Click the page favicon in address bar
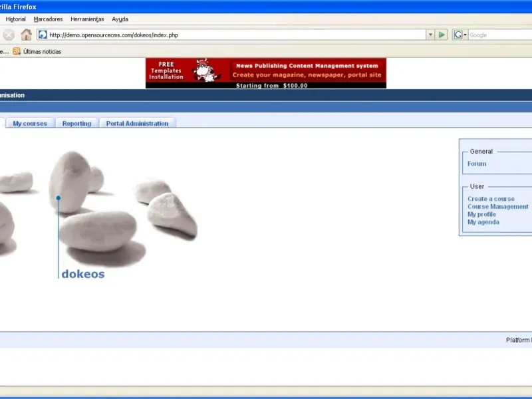This screenshot has width=532, height=399. pyautogui.click(x=43, y=35)
